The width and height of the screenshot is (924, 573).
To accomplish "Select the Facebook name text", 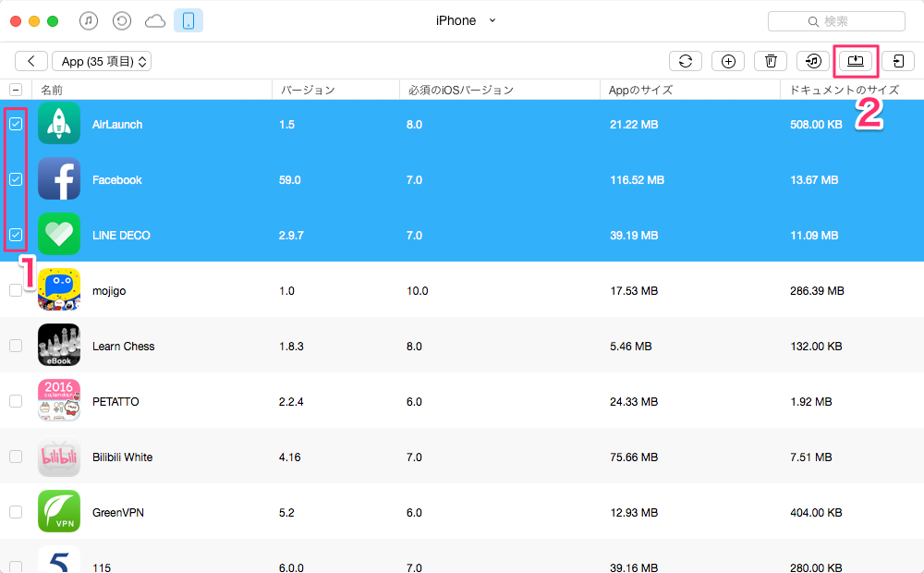I will 116,180.
